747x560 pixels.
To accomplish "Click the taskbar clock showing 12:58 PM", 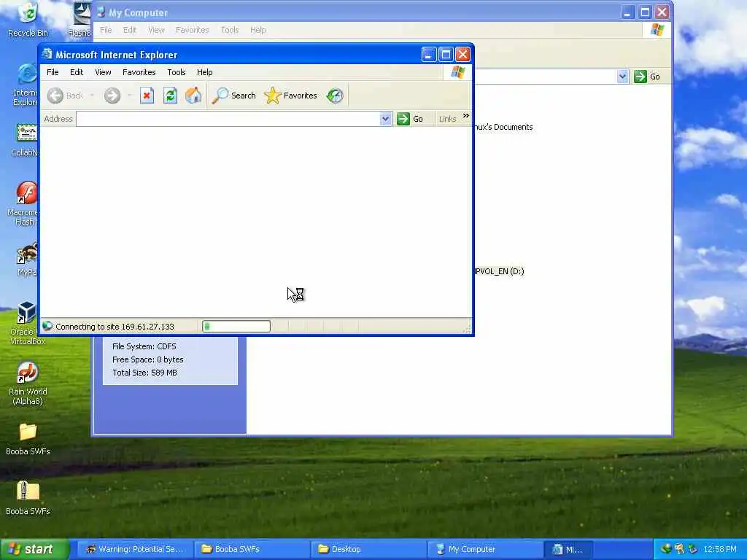I will click(x=719, y=549).
